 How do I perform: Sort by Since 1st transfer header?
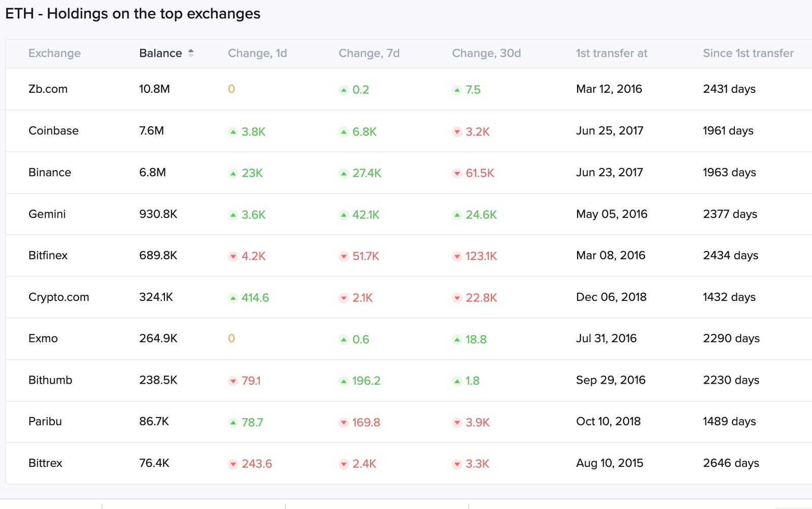(748, 53)
